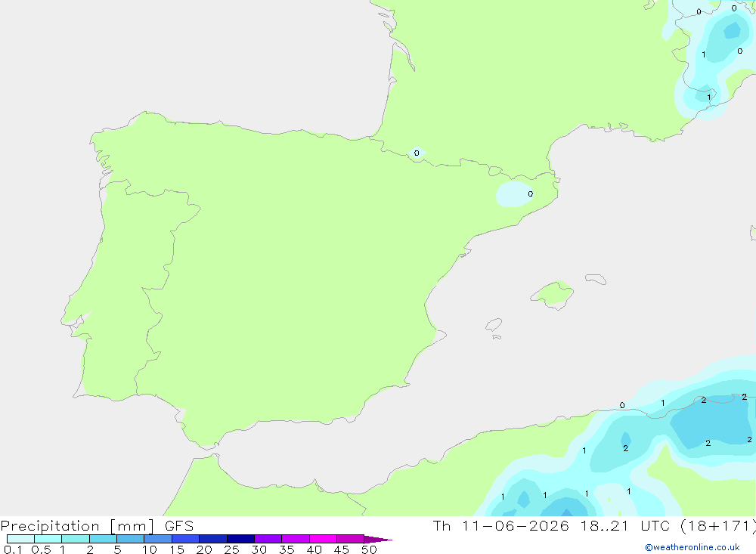Pick the 1–2 mm legend color

point(75,539)
